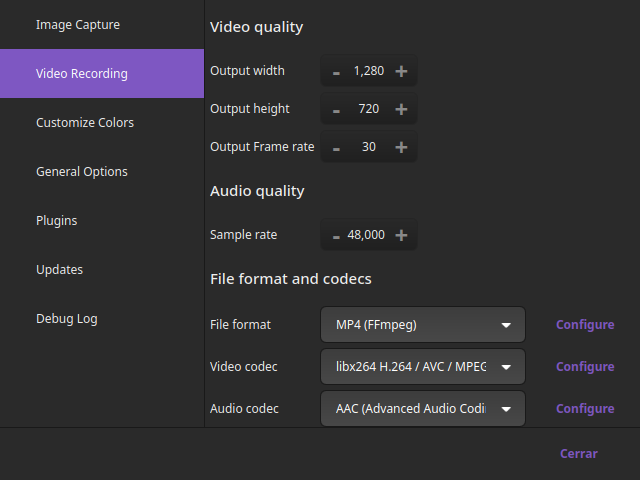Open the Audio codec dropdown
The height and width of the screenshot is (480, 640).
point(422,409)
